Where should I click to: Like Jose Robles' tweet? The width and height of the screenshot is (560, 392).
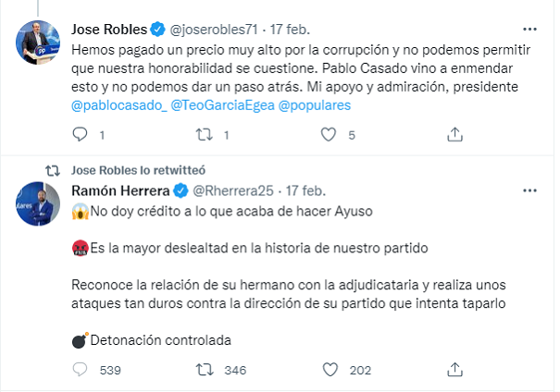(x=328, y=135)
